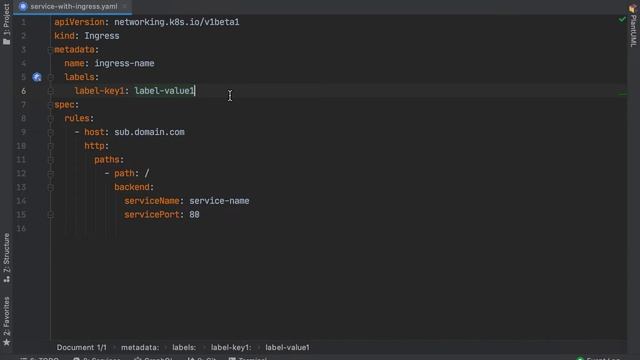Select the label-value1 breadcrumb

(287, 347)
